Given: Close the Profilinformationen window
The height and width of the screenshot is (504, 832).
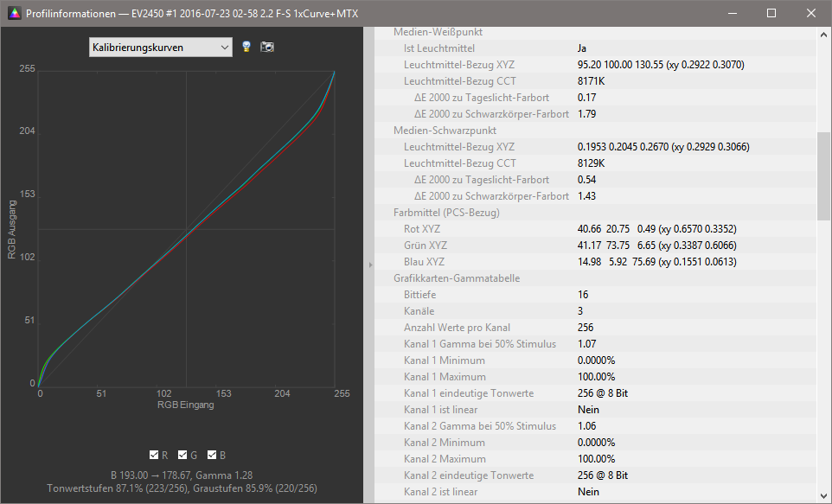Looking at the screenshot, I should click(810, 13).
